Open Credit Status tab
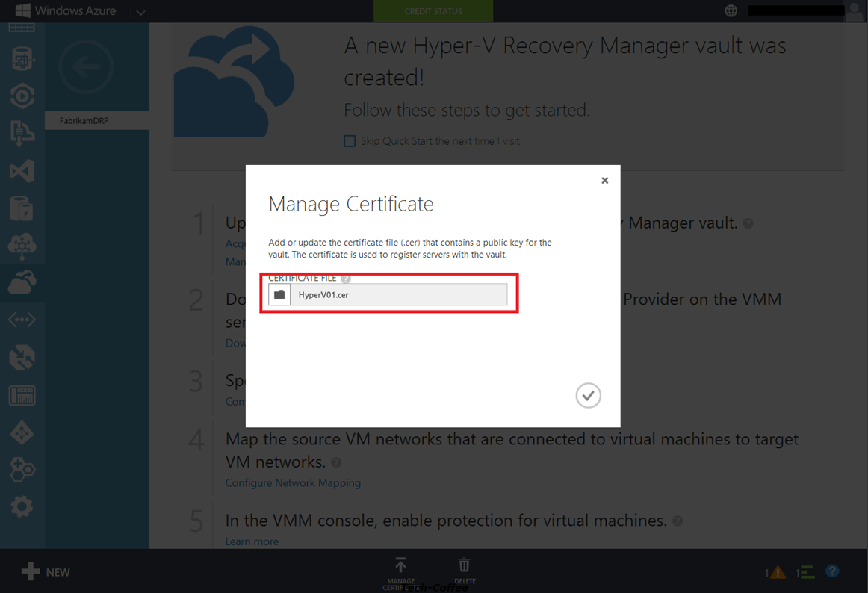The height and width of the screenshot is (593, 868). 433,11
